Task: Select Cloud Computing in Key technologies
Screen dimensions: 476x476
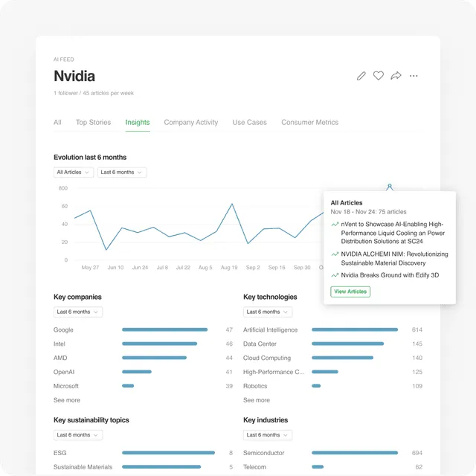Action: point(267,358)
